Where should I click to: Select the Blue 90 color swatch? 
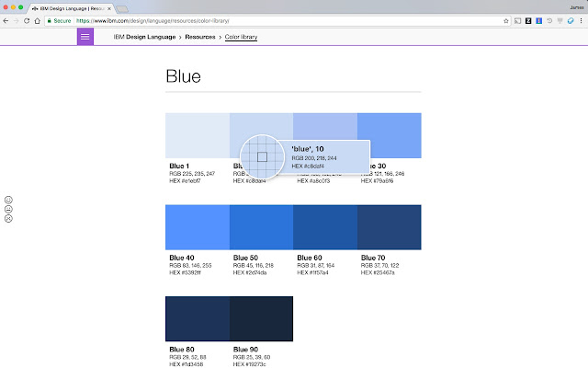point(261,319)
